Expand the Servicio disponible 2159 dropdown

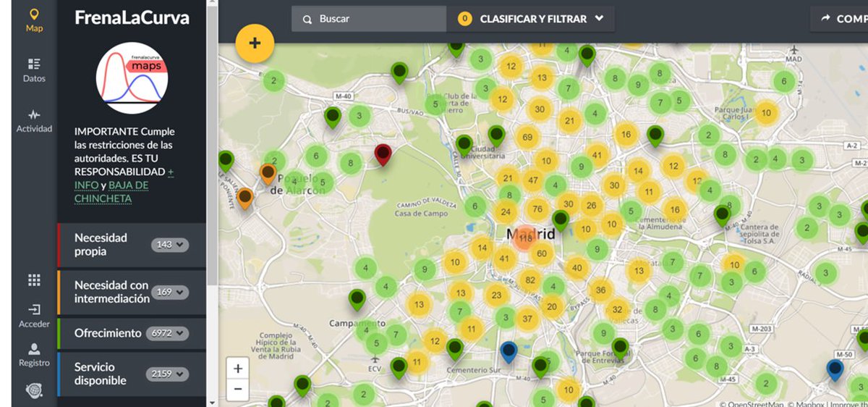pyautogui.click(x=167, y=374)
